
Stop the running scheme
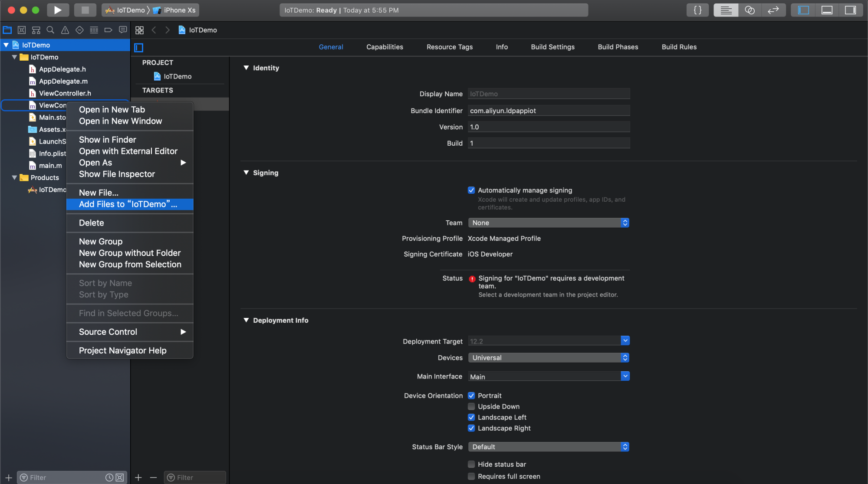85,10
